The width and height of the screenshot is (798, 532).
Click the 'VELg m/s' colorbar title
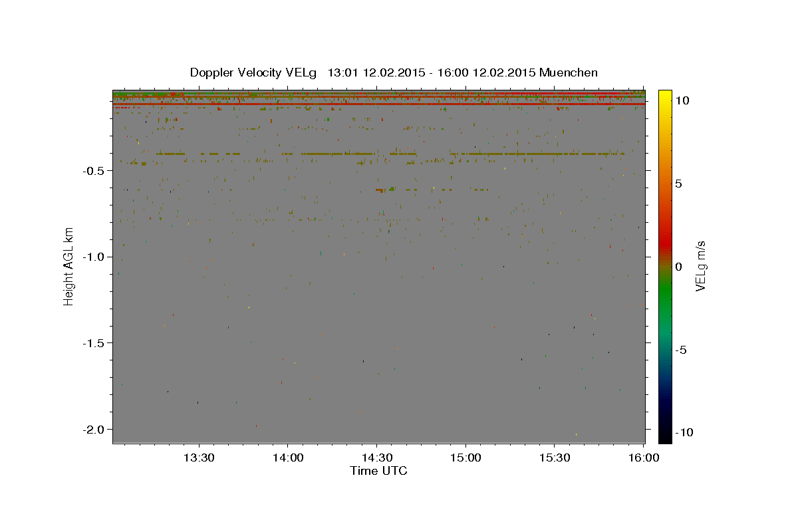(700, 267)
